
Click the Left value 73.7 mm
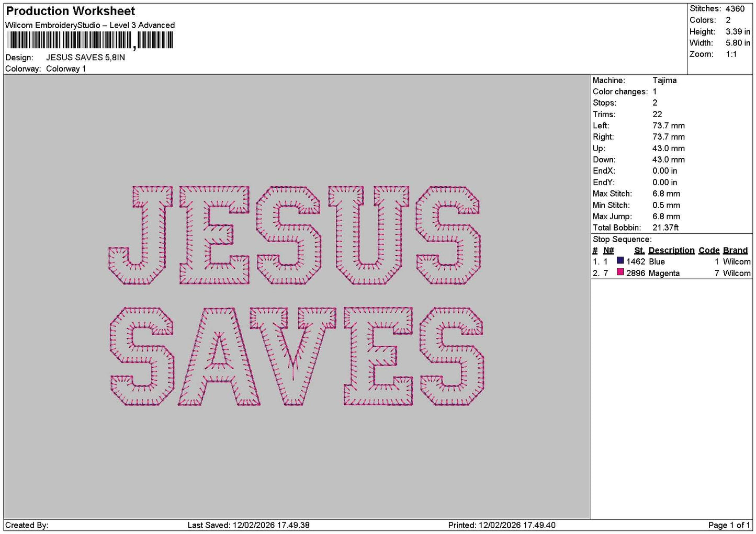pyautogui.click(x=668, y=126)
